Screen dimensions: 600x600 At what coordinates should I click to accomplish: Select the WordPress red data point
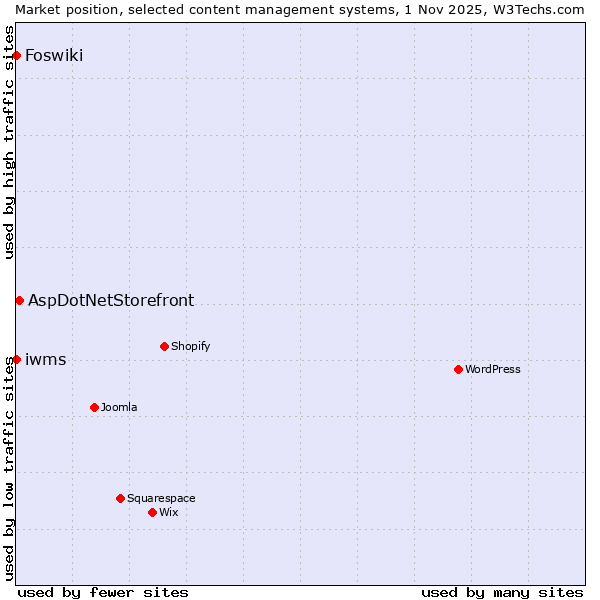(x=458, y=369)
